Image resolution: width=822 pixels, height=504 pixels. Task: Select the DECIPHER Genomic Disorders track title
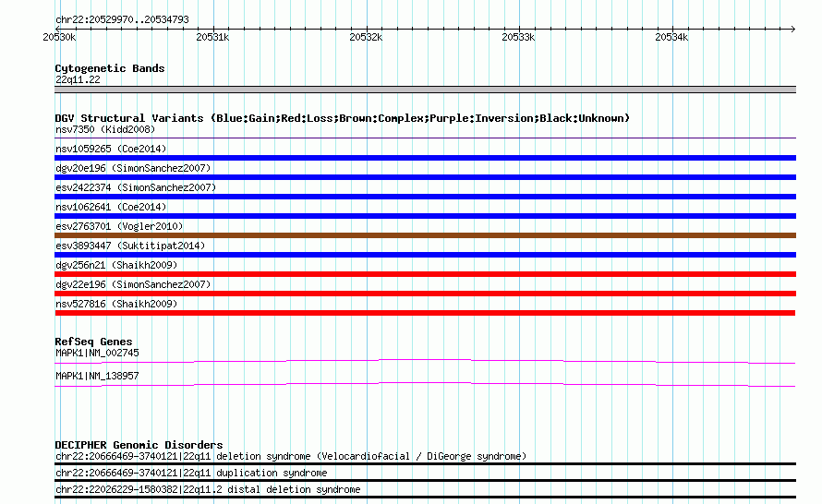[x=139, y=445]
